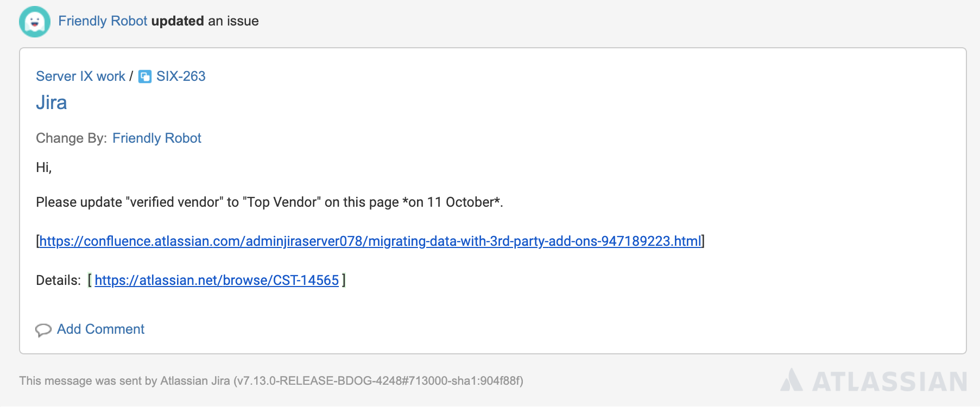Click the ATLASSIAN wordmark in footer
The image size is (980, 407).
pos(889,381)
